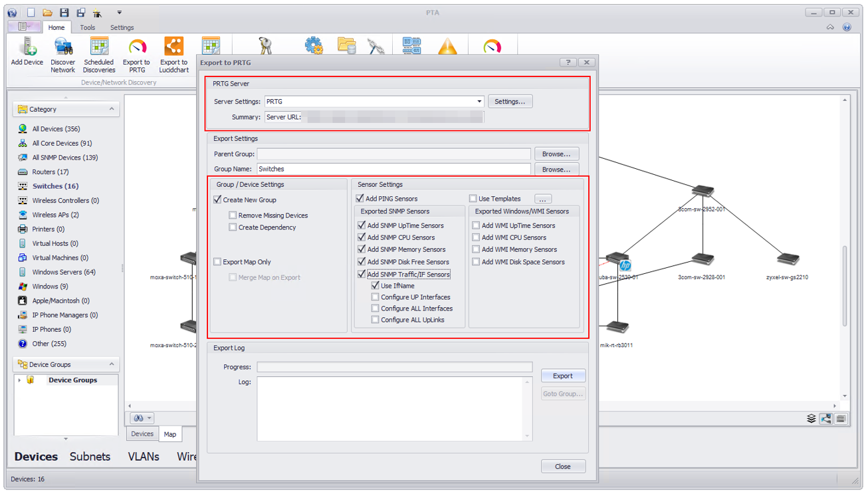
Task: Open the Server Settings dropdown
Action: [479, 101]
